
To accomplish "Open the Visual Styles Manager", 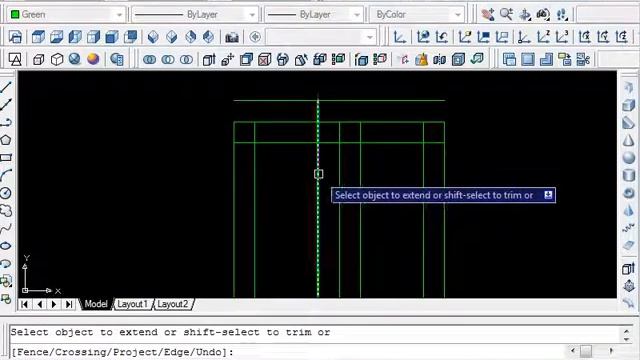I will click(117, 60).
